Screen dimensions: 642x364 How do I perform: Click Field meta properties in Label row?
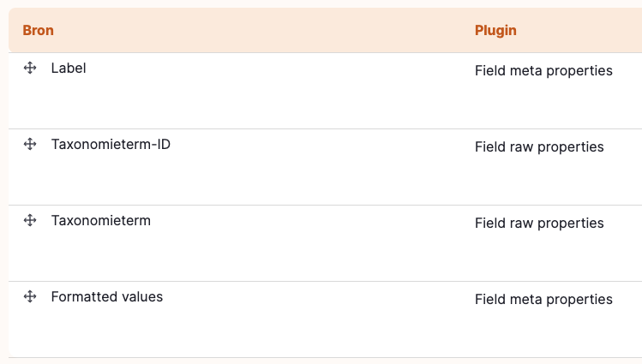543,71
